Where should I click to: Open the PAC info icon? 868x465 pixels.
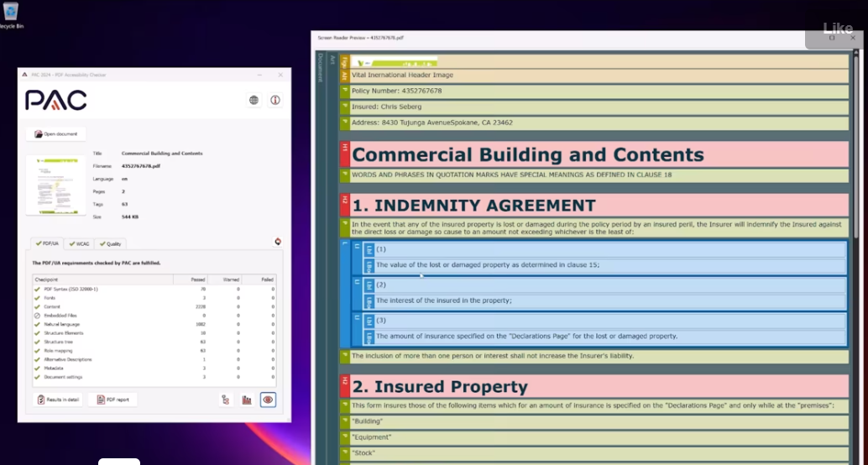point(275,100)
